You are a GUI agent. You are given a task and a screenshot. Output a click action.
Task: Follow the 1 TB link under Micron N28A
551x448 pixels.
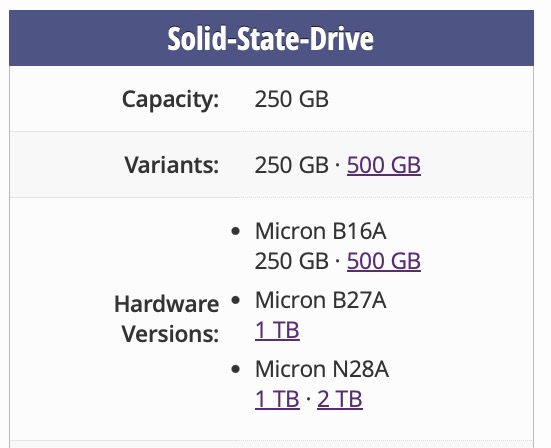pos(277,399)
